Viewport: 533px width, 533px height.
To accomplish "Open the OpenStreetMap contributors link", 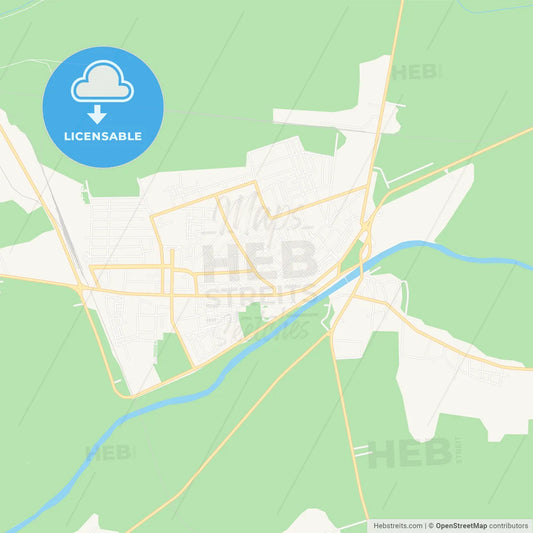I will (x=482, y=526).
